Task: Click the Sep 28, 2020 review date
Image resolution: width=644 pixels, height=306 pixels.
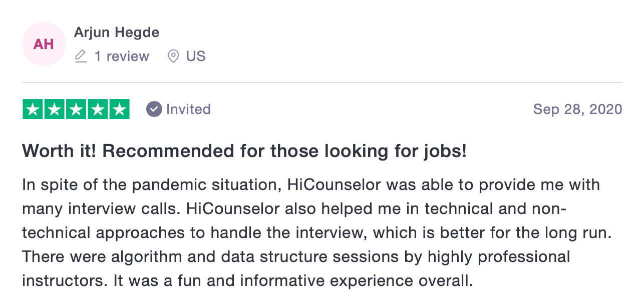Action: pos(577,109)
